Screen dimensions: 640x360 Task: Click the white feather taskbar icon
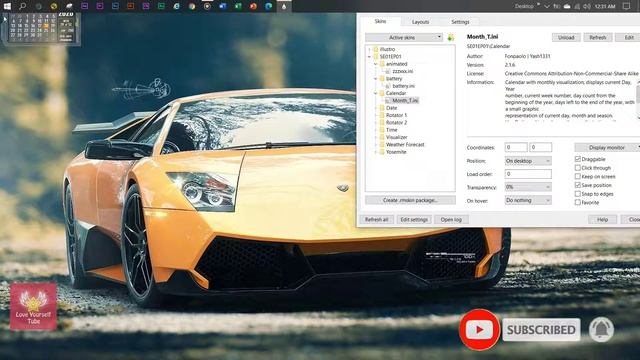tap(69, 6)
